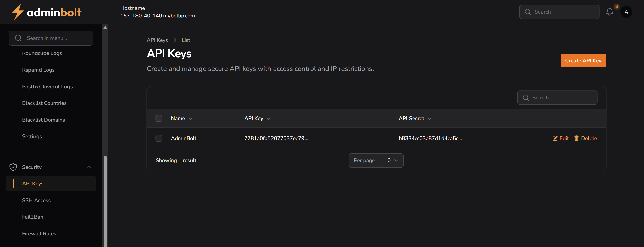
Task: Open the notification bell
Action: (x=610, y=12)
